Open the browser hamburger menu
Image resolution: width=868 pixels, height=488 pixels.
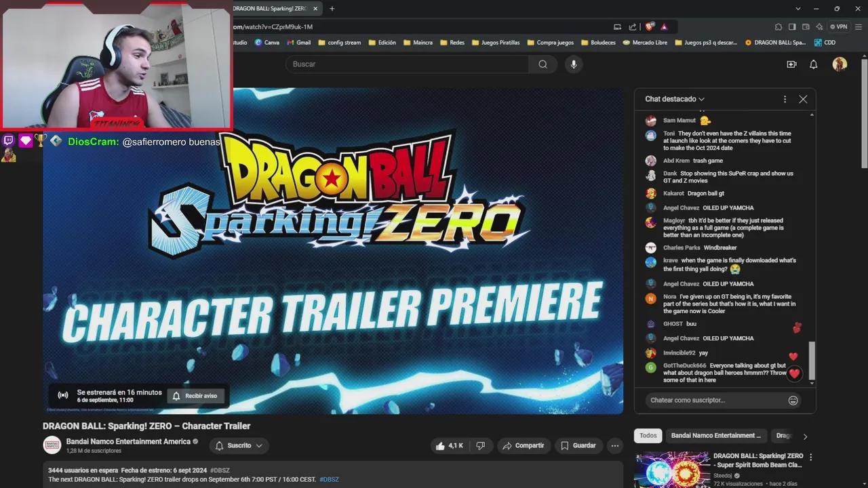(857, 26)
